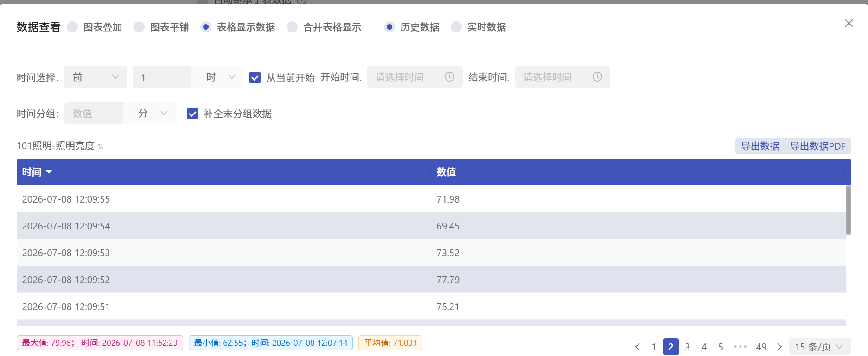Select row 2026-07-08 12:09:54
The image size is (868, 356).
point(431,226)
